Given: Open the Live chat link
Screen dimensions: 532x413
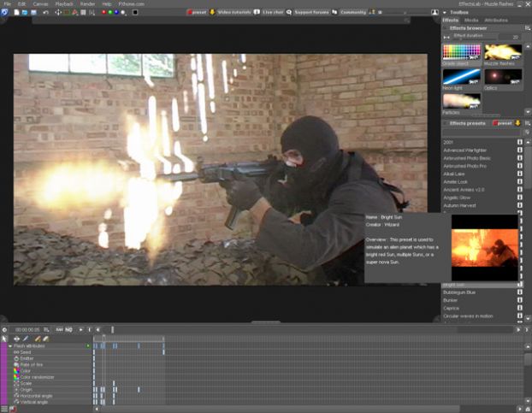Looking at the screenshot, I should coord(273,12).
